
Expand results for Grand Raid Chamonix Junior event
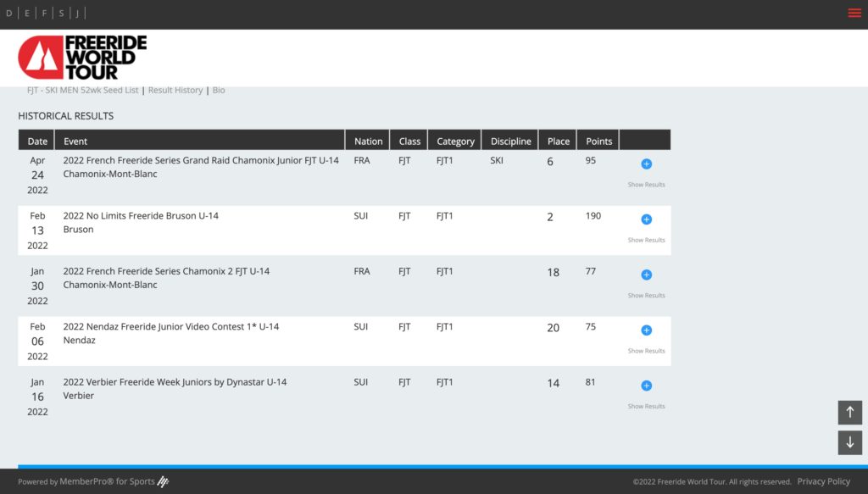point(646,164)
